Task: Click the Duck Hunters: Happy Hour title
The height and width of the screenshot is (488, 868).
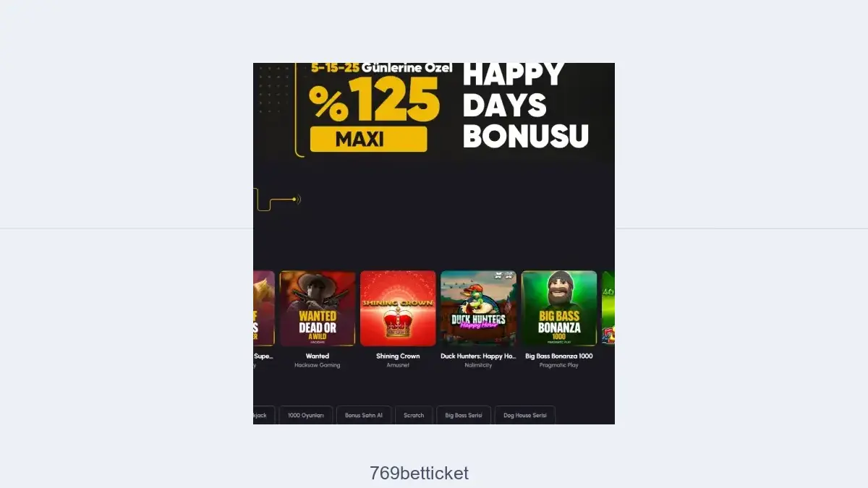Action: pyautogui.click(x=478, y=356)
